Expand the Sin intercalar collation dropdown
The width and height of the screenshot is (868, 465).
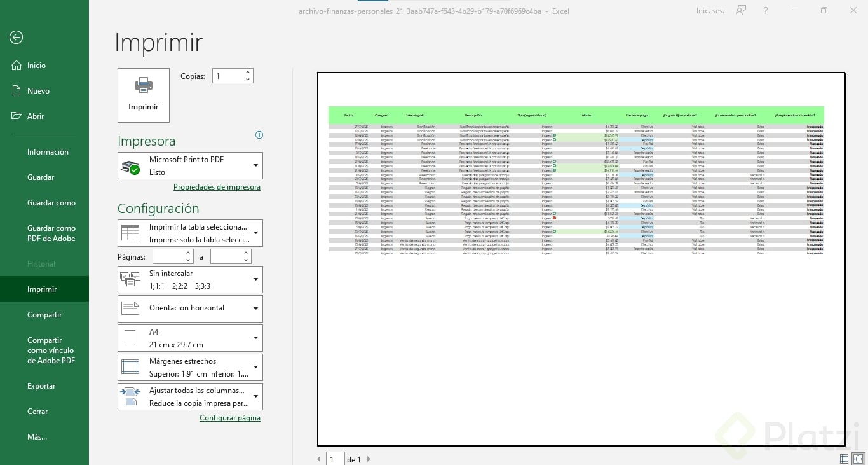(x=190, y=279)
